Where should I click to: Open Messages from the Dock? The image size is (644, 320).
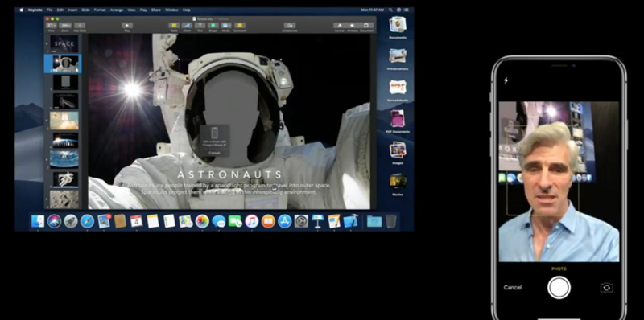point(218,221)
